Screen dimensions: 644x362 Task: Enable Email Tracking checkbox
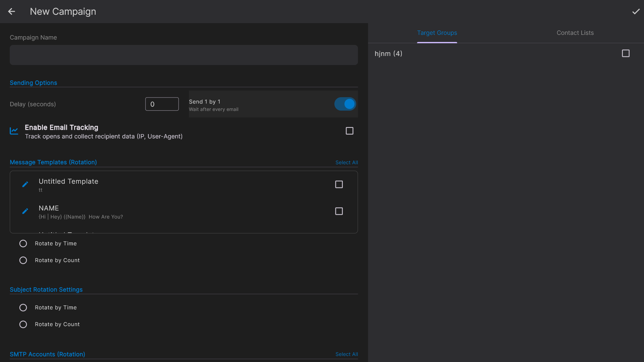coord(350,131)
